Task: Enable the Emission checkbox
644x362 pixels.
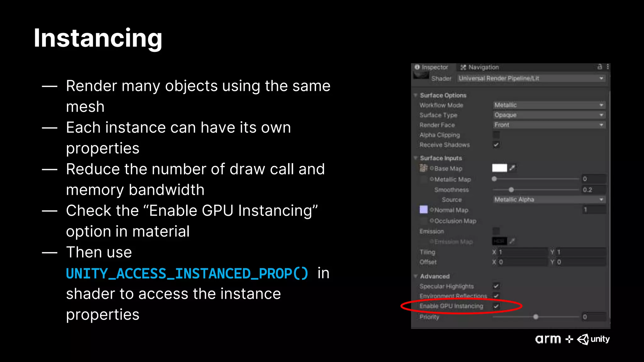Action: point(496,231)
